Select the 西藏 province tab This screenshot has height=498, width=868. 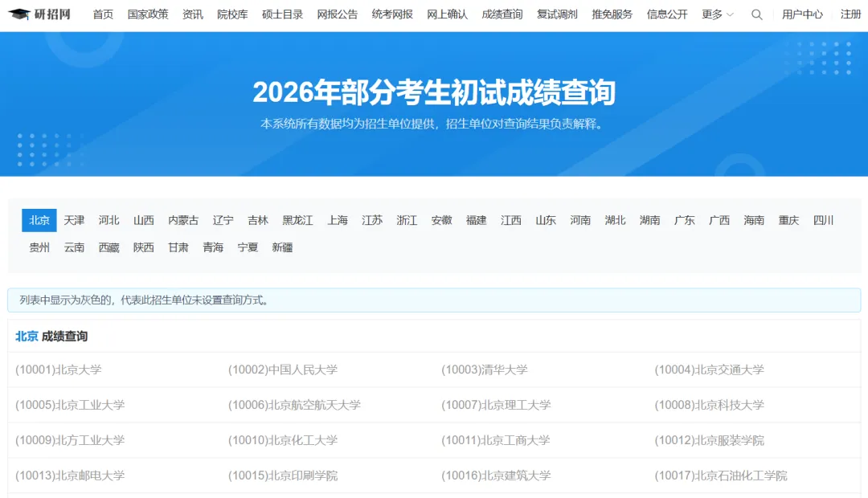[x=109, y=247]
